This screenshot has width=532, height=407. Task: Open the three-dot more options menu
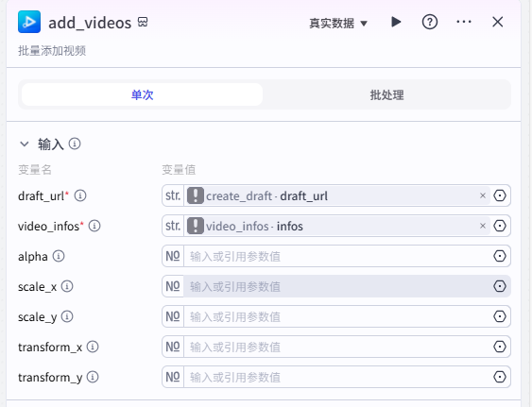click(x=463, y=22)
